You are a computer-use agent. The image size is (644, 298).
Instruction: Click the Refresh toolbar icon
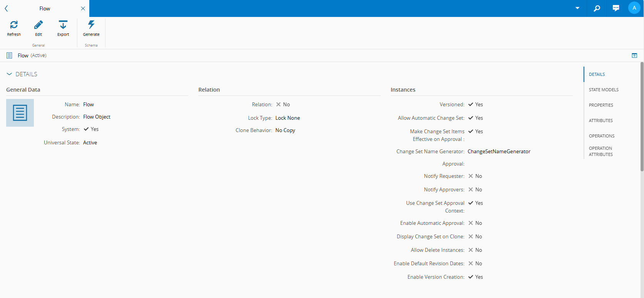click(x=14, y=25)
